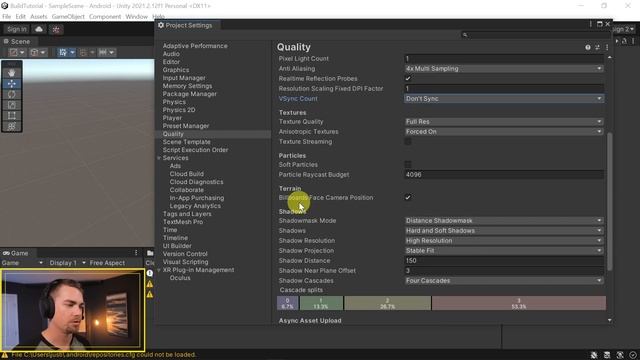Click cascade split 0 segment

tap(287, 303)
